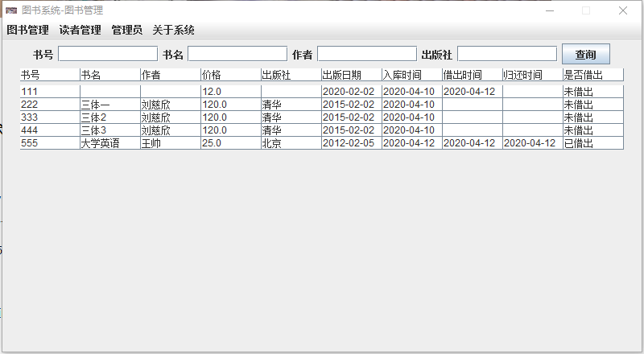Screen dimensions: 644x354
Task: Focus the 作者 input field
Action: point(367,54)
